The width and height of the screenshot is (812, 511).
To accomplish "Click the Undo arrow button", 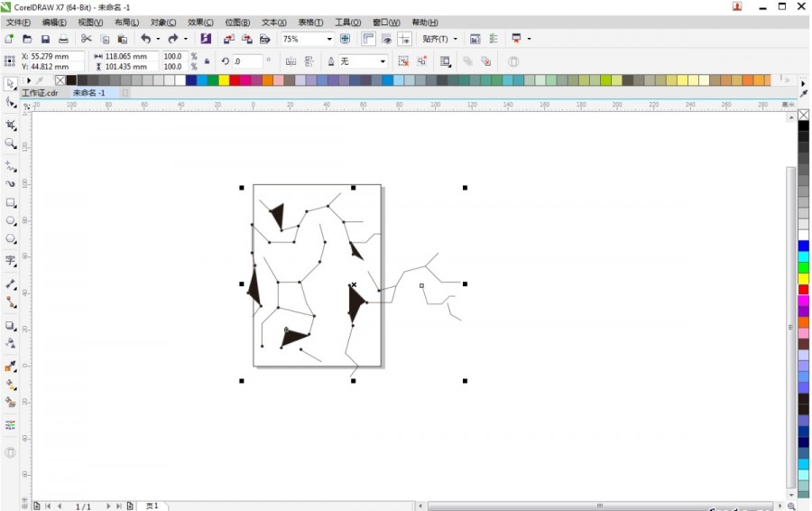I will (x=146, y=39).
